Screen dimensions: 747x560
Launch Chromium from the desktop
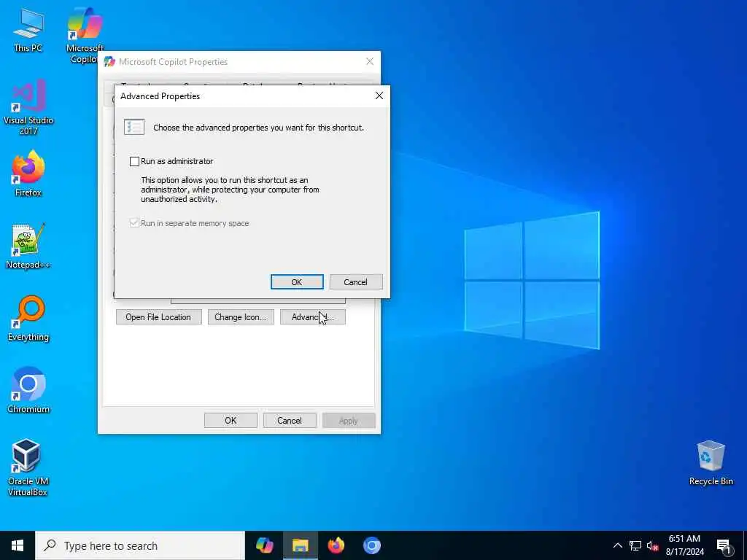(x=28, y=391)
